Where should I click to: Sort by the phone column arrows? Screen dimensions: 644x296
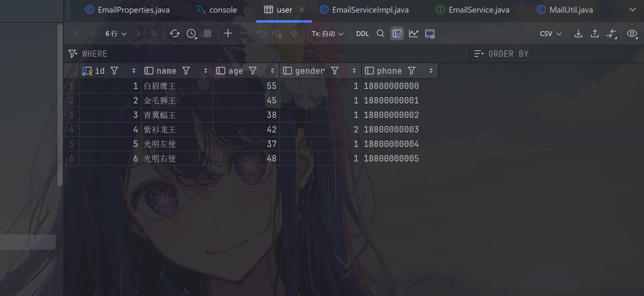pos(431,71)
